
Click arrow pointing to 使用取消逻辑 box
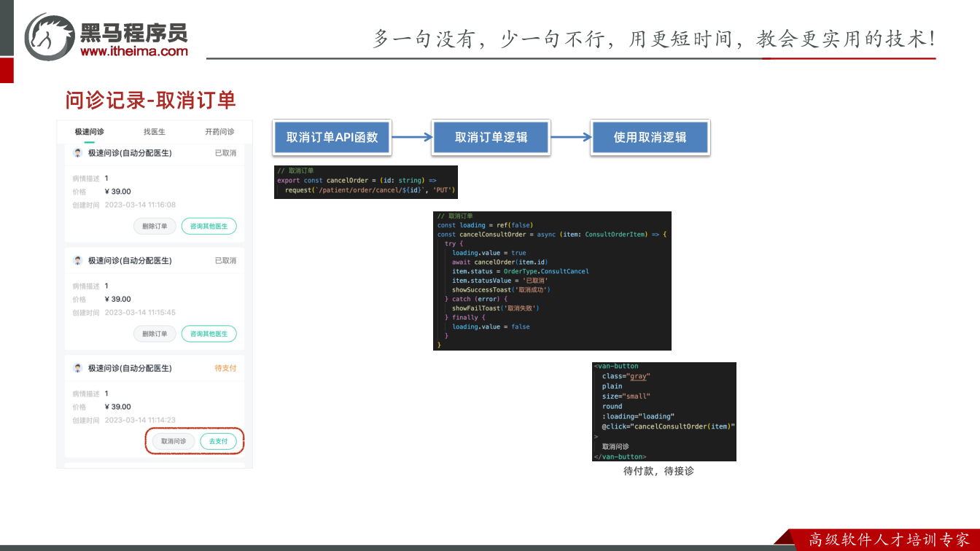coord(571,137)
